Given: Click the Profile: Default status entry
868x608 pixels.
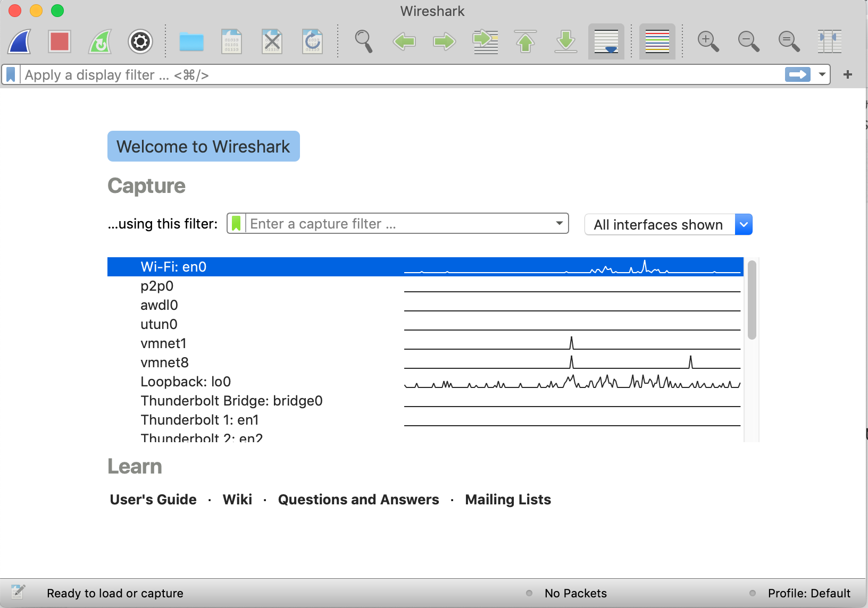Looking at the screenshot, I should coord(809,593).
